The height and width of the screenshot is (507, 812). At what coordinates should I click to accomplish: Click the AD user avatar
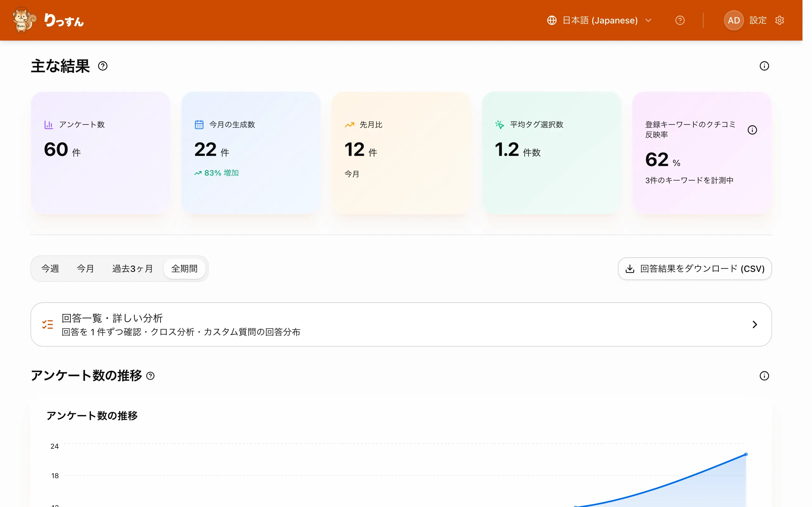click(x=734, y=21)
